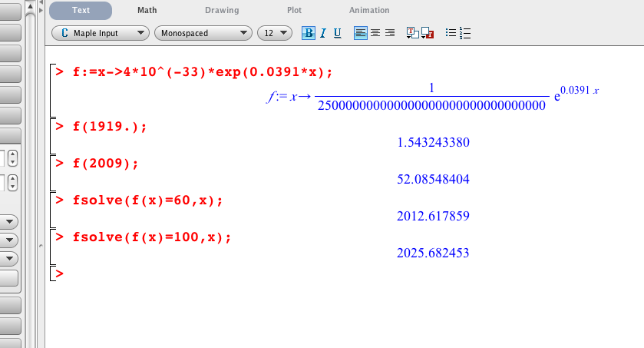Open the Maple Input style dropdown
Viewport: 644px width, 348px height.
click(100, 33)
